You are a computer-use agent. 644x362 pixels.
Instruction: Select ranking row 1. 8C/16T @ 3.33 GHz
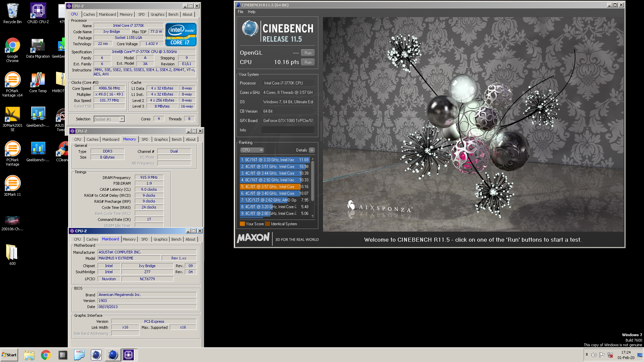pos(275,160)
